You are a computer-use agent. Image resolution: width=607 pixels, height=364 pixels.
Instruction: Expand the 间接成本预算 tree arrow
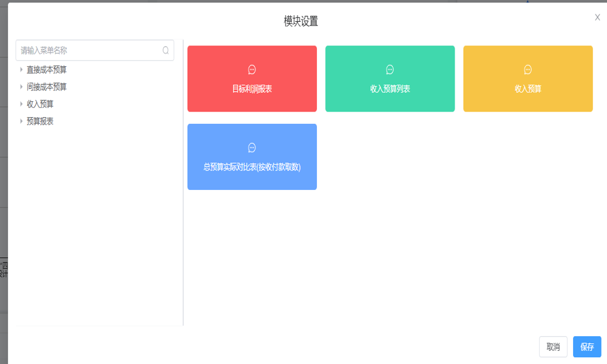(x=21, y=87)
